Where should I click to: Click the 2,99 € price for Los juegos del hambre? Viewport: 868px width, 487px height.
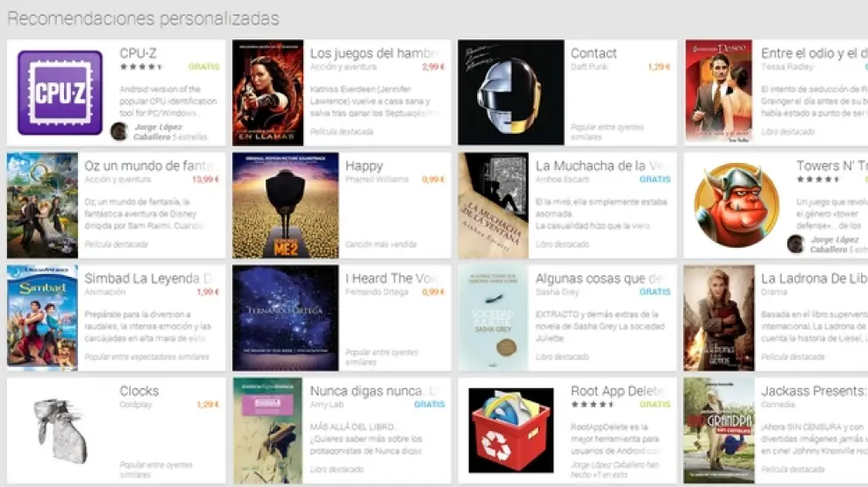(433, 67)
